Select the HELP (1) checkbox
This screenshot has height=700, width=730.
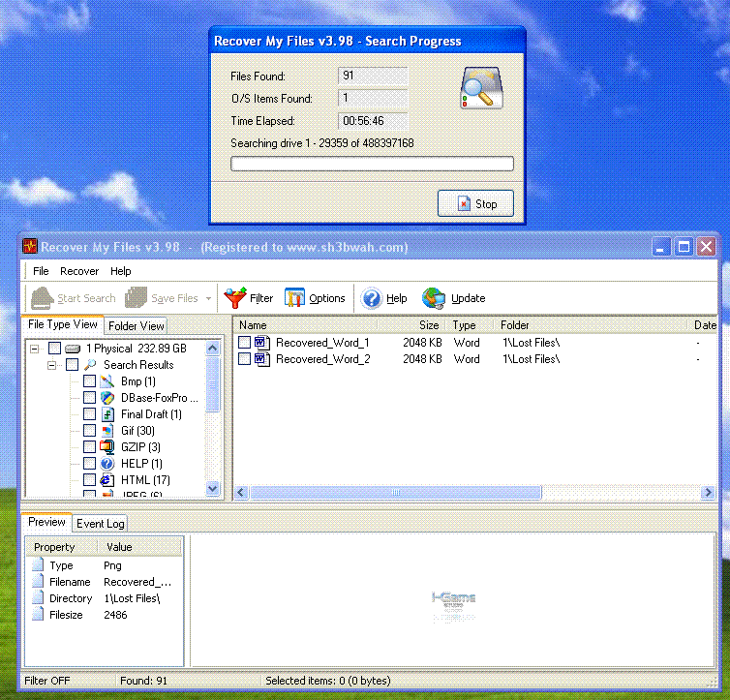(x=89, y=463)
